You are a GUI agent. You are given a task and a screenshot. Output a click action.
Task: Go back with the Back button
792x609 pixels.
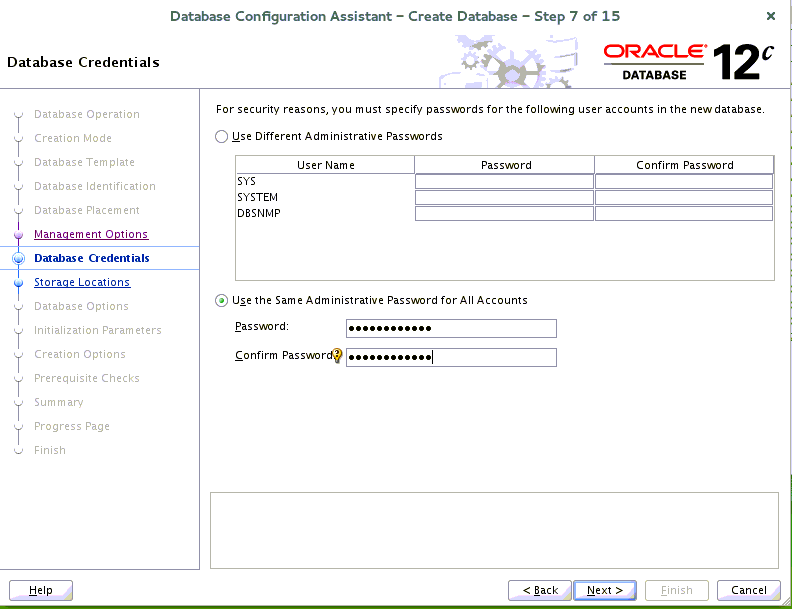pyautogui.click(x=540, y=590)
